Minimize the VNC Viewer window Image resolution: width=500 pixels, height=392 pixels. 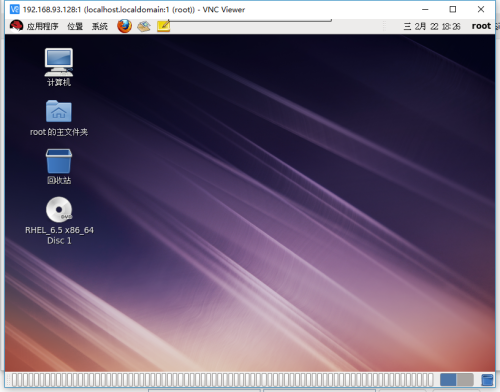[x=425, y=9]
